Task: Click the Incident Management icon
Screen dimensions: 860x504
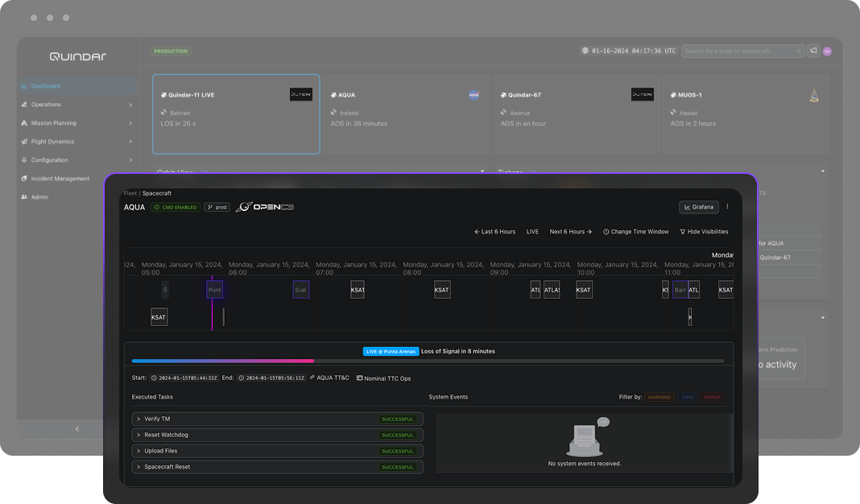Action: [x=24, y=178]
